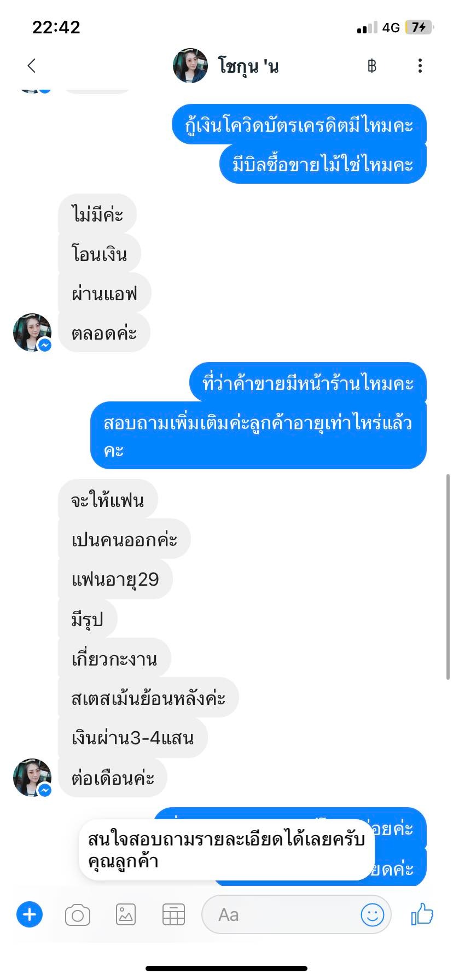Select the message ที่ว่าค้าขายมีหน้าร้านไหมคะ
The width and height of the screenshot is (453, 980).
click(308, 383)
